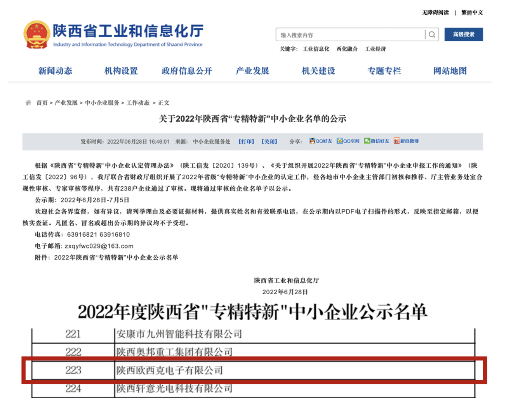
Task: Click the Shaanxi department emblem logo
Action: 37,35
